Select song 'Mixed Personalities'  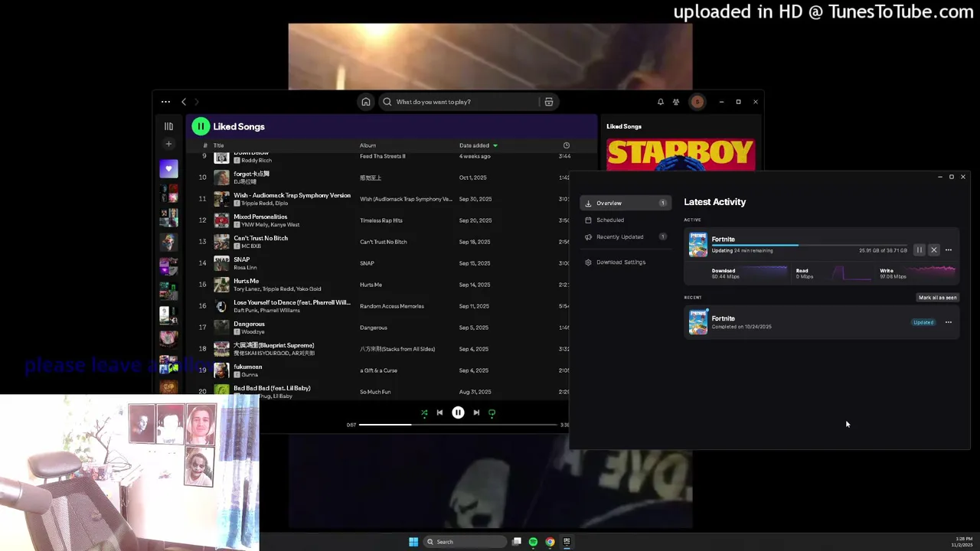point(260,217)
